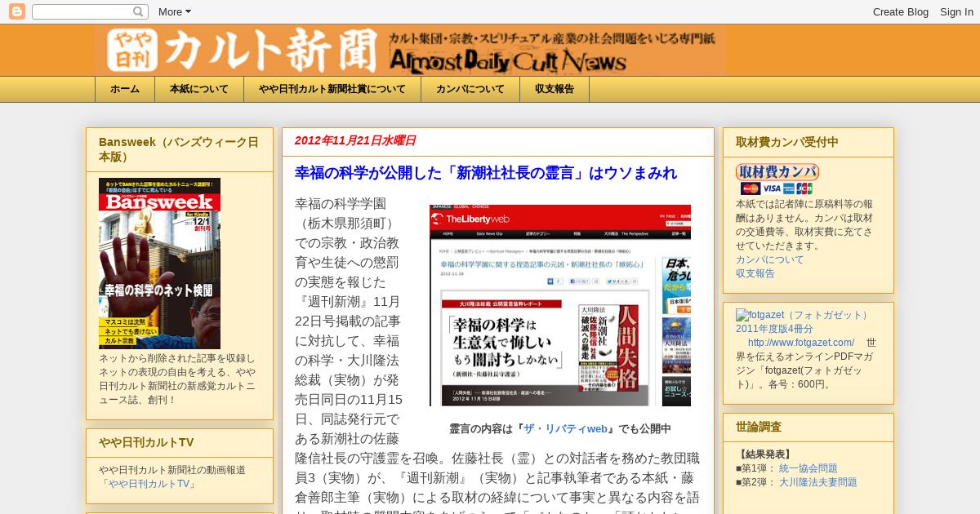
Task: Click the 世論調査 widget heading
Action: 759,427
